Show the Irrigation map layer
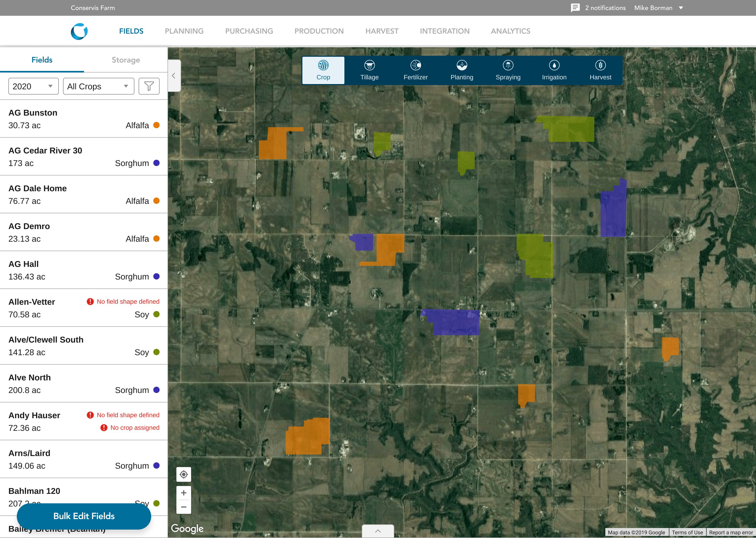756x538 pixels. [x=554, y=70]
